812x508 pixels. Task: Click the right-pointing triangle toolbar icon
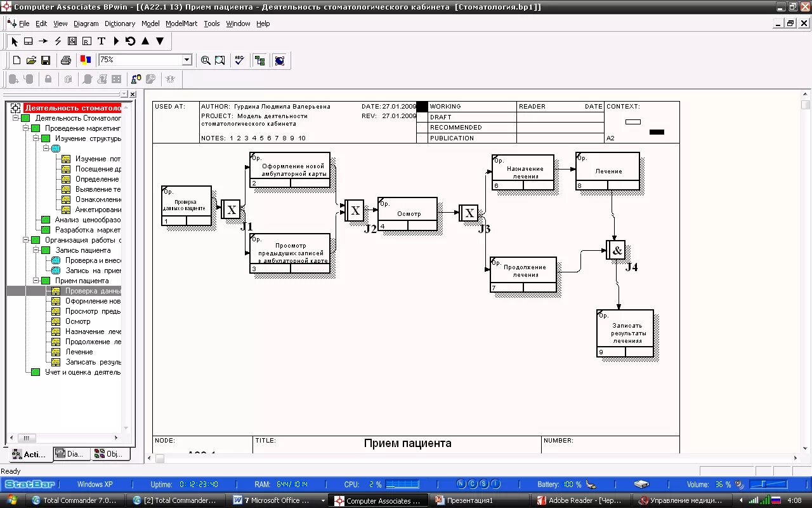pyautogui.click(x=116, y=41)
